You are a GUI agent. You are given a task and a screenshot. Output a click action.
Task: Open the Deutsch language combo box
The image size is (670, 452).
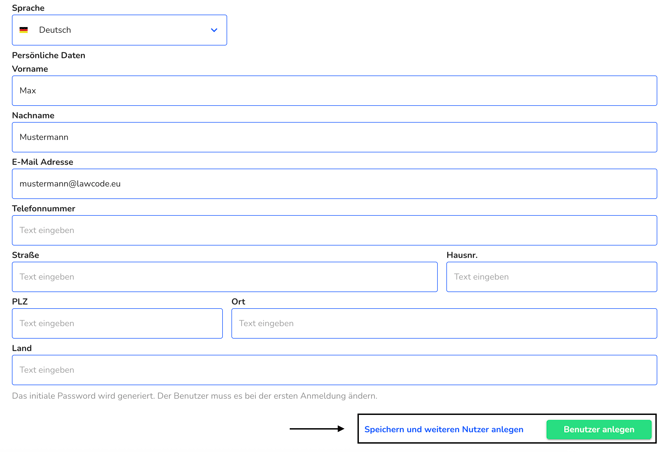pyautogui.click(x=119, y=30)
